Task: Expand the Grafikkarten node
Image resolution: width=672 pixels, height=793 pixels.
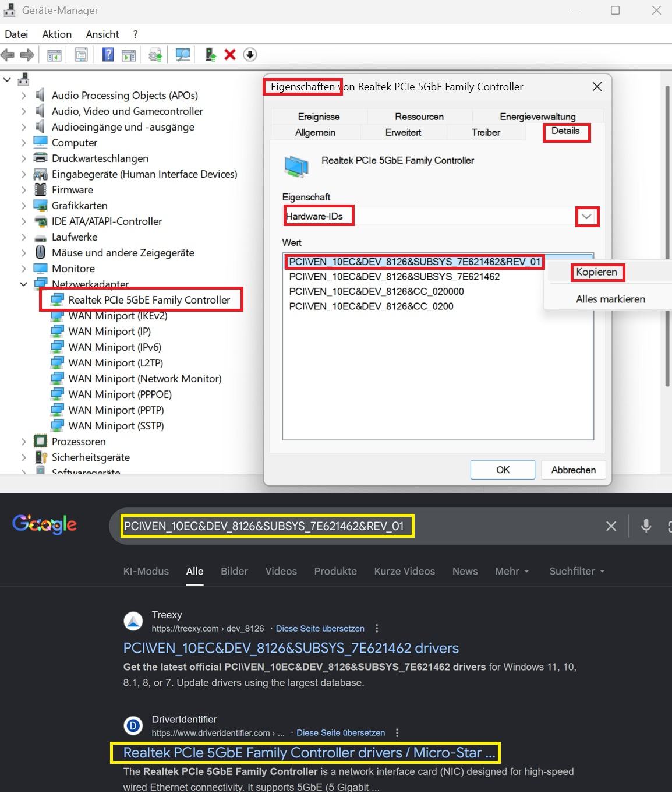Action: click(x=23, y=206)
